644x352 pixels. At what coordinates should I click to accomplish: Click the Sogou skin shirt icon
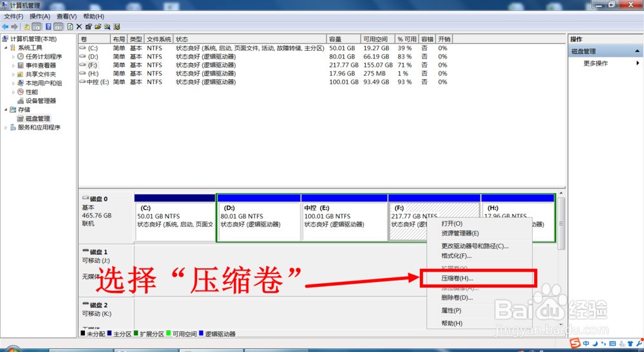[630, 344]
